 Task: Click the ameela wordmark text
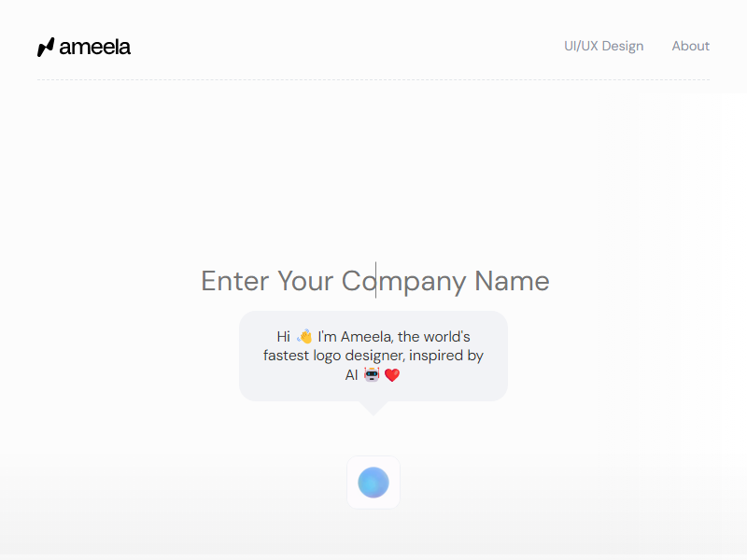point(95,47)
